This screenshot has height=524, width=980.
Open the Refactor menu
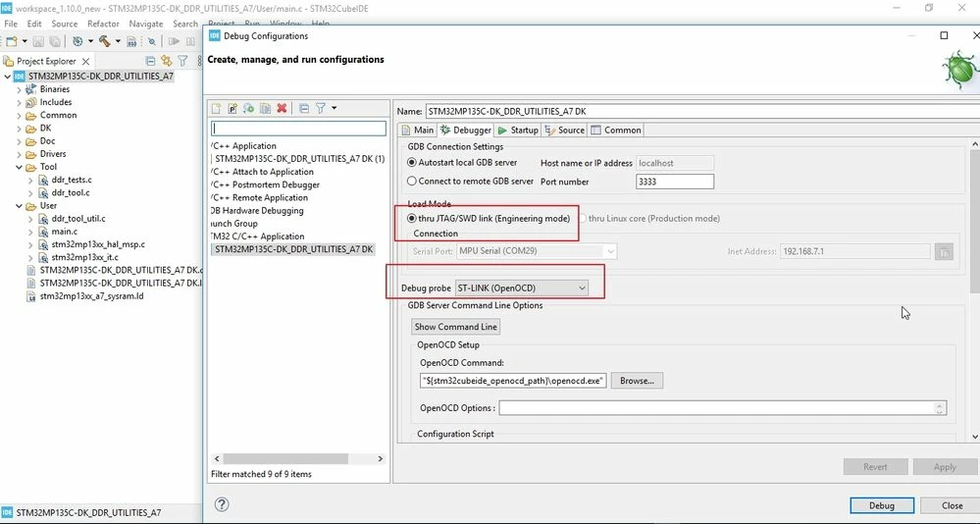[103, 24]
